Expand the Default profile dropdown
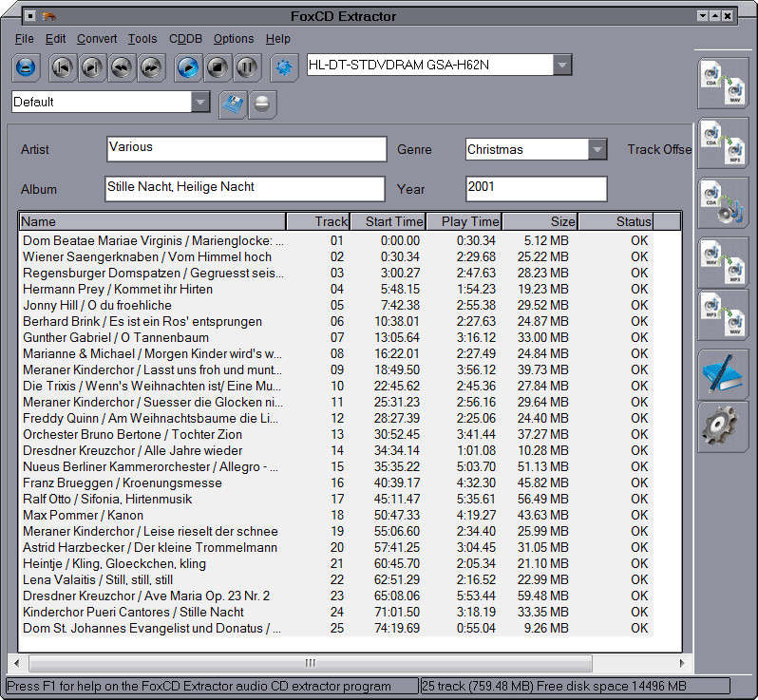The image size is (758, 700). (x=200, y=102)
